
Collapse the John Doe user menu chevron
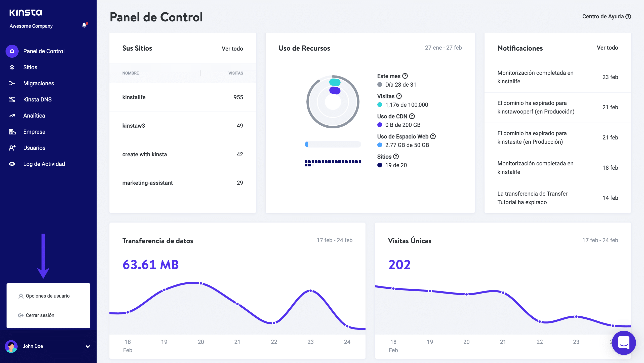point(88,346)
